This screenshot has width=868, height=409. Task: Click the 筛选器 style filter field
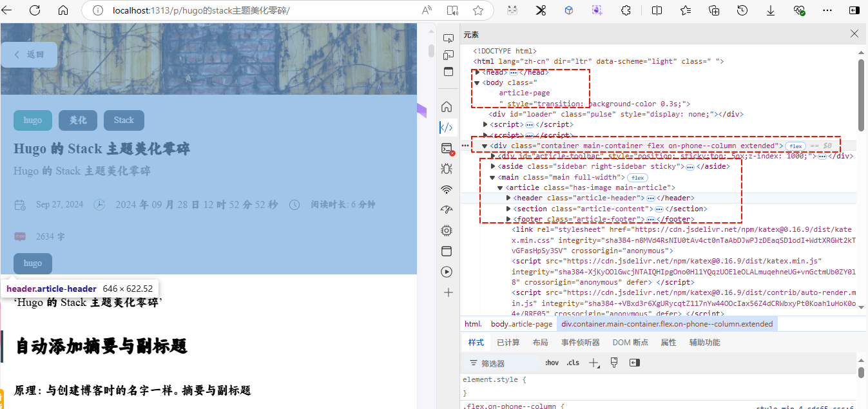(503, 363)
